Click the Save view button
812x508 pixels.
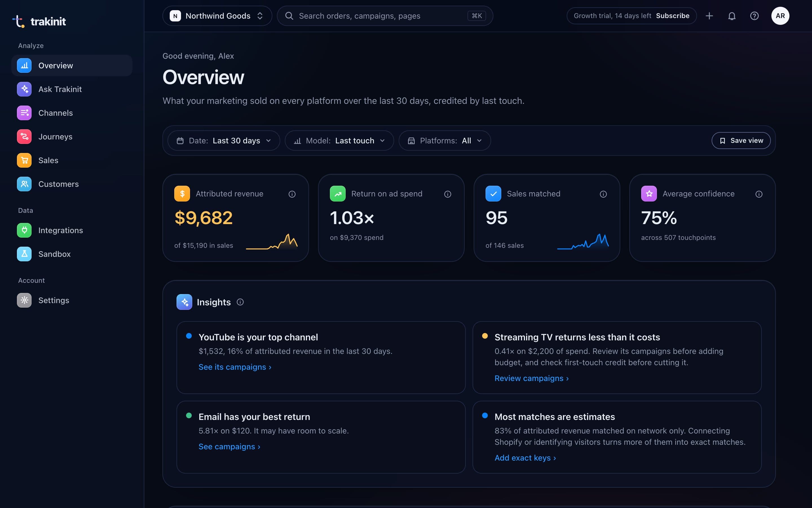click(741, 141)
